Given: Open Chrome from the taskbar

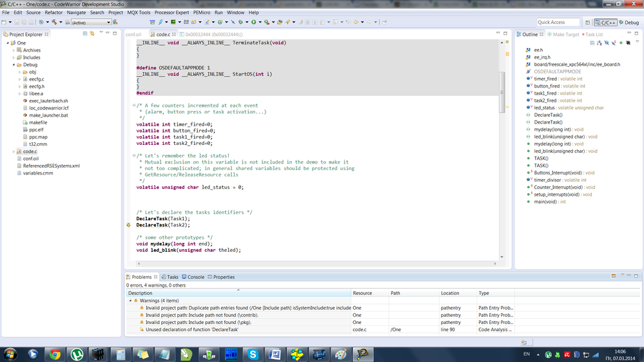Looking at the screenshot, I should coord(55,354).
